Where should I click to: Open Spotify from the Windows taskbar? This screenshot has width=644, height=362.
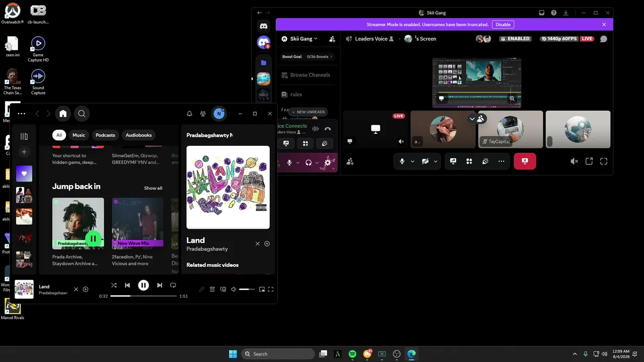click(x=352, y=354)
